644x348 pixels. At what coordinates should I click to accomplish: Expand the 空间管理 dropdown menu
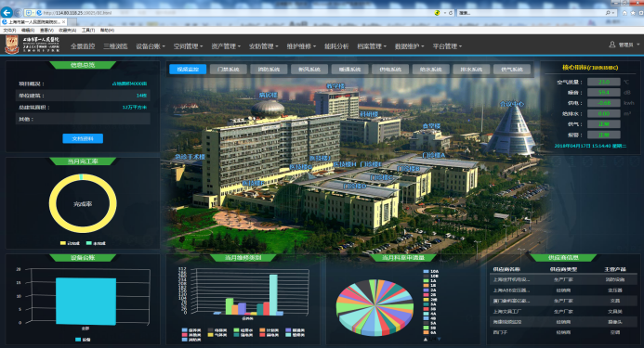188,46
